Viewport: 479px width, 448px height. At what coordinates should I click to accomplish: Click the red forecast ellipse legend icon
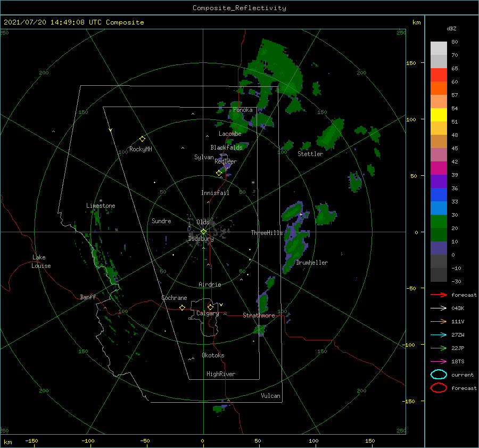tap(439, 388)
